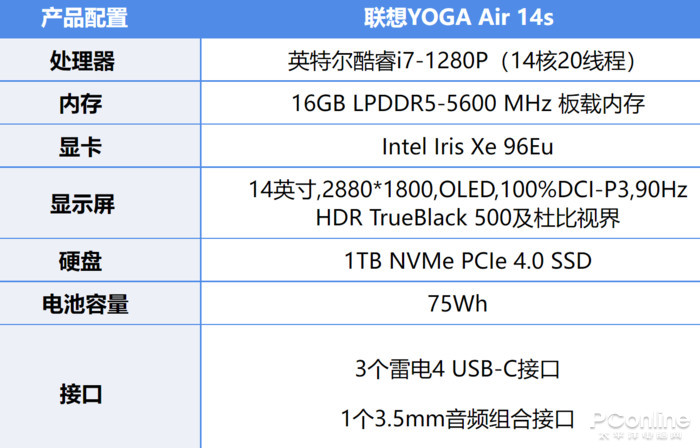Select the 硬盘 row label
Screen dimensions: 700x448
click(81, 261)
